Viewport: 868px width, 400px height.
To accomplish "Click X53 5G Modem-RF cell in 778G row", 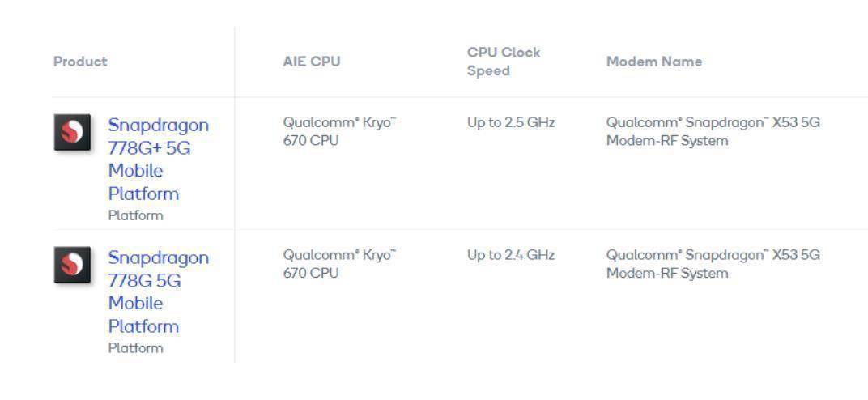I will click(x=713, y=264).
